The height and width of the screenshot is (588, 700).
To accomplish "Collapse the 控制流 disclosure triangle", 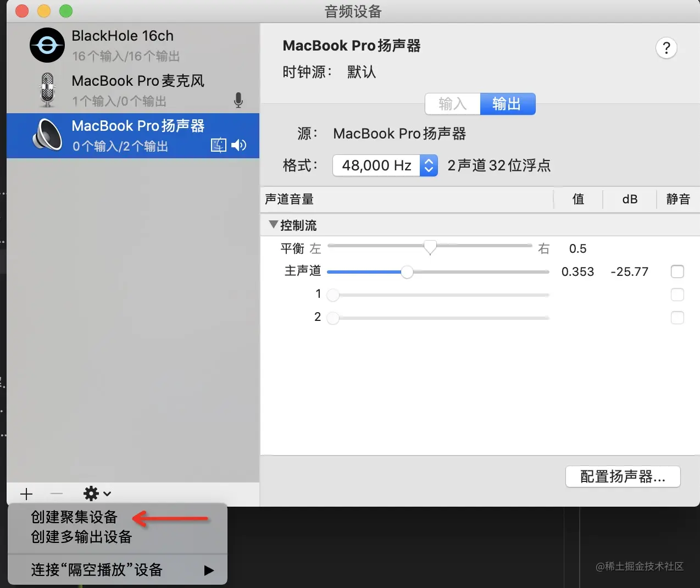I will 273,225.
